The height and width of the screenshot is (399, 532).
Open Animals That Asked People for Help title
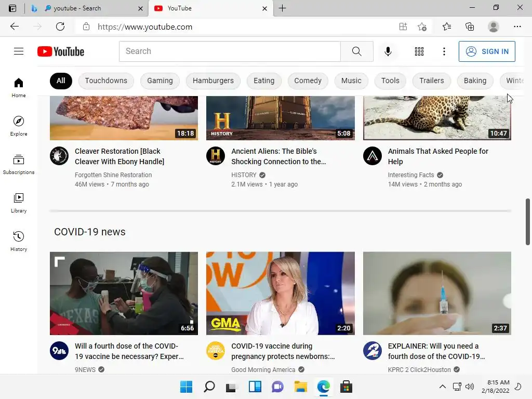coord(438,156)
